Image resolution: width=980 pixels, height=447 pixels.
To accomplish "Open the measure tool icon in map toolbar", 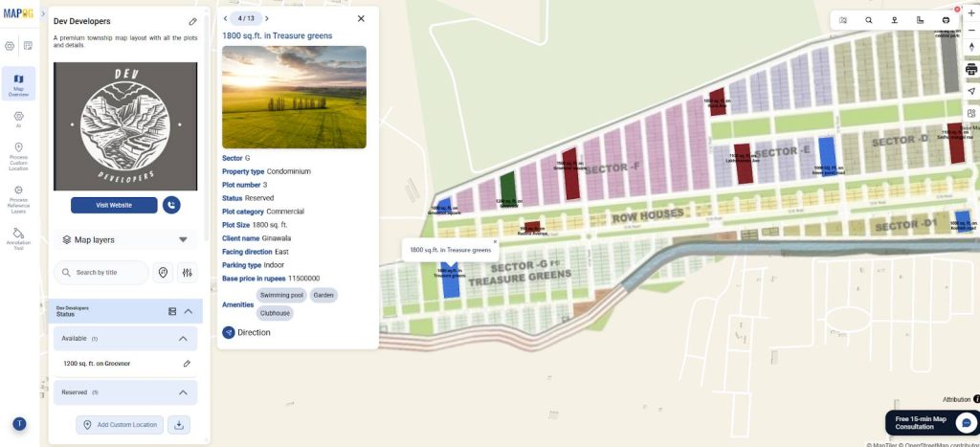I will [x=920, y=20].
